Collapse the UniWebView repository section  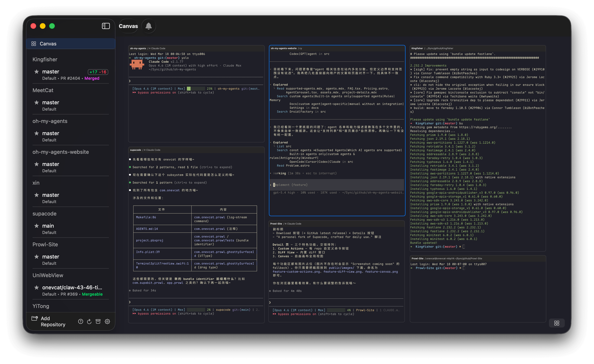pyautogui.click(x=48, y=275)
